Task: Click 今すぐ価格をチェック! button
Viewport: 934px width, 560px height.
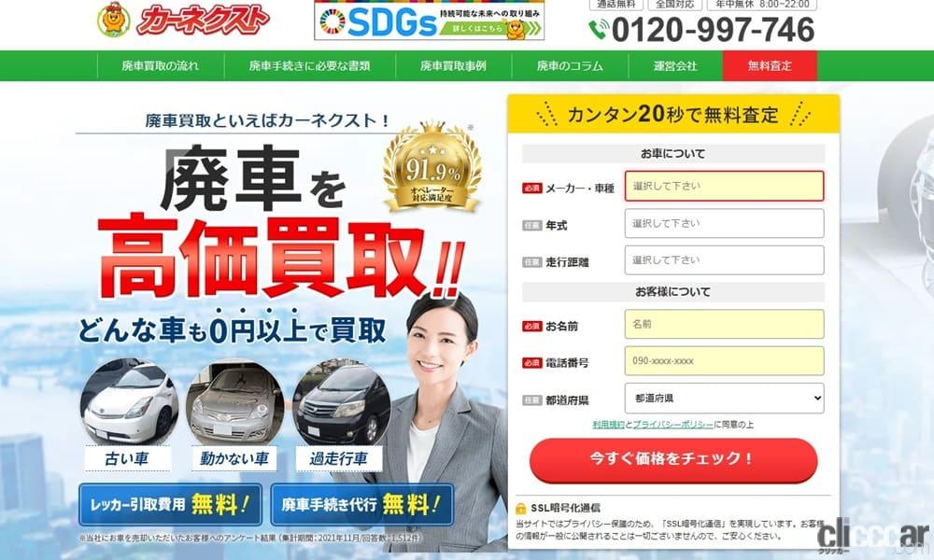Action: pos(673,459)
